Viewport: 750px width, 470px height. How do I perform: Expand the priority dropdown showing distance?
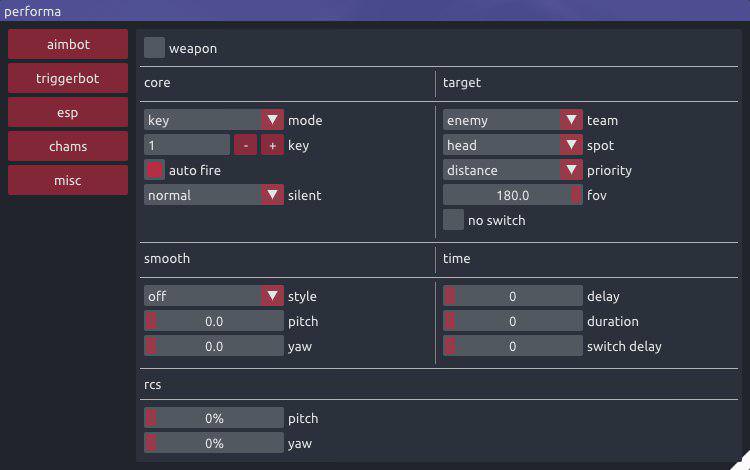513,170
